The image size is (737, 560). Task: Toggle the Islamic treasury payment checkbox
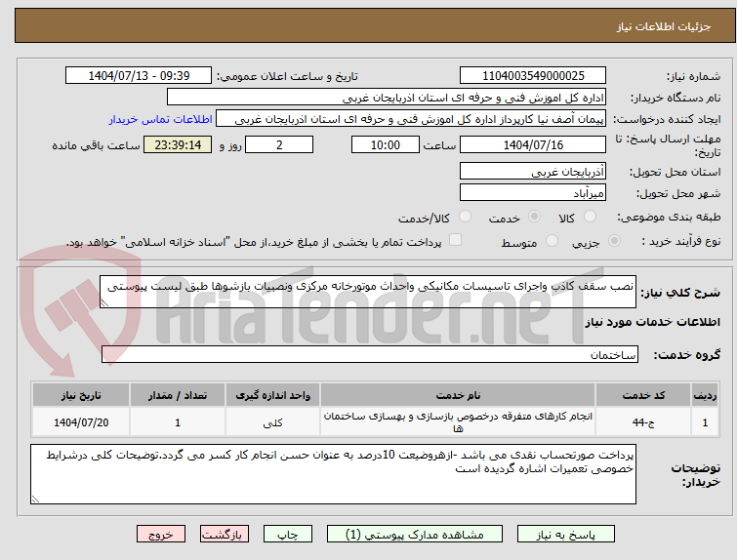click(455, 240)
